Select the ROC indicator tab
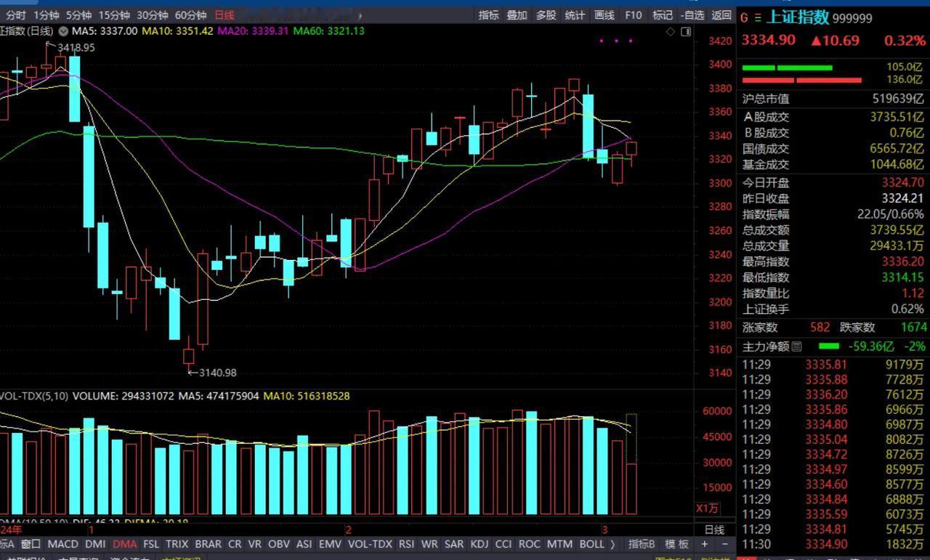This screenshot has width=930, height=560. (529, 543)
